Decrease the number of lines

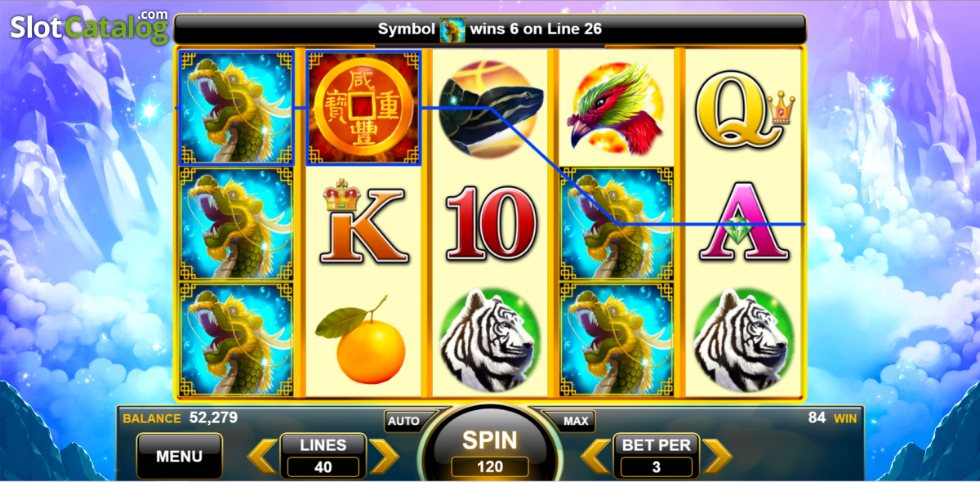(263, 457)
